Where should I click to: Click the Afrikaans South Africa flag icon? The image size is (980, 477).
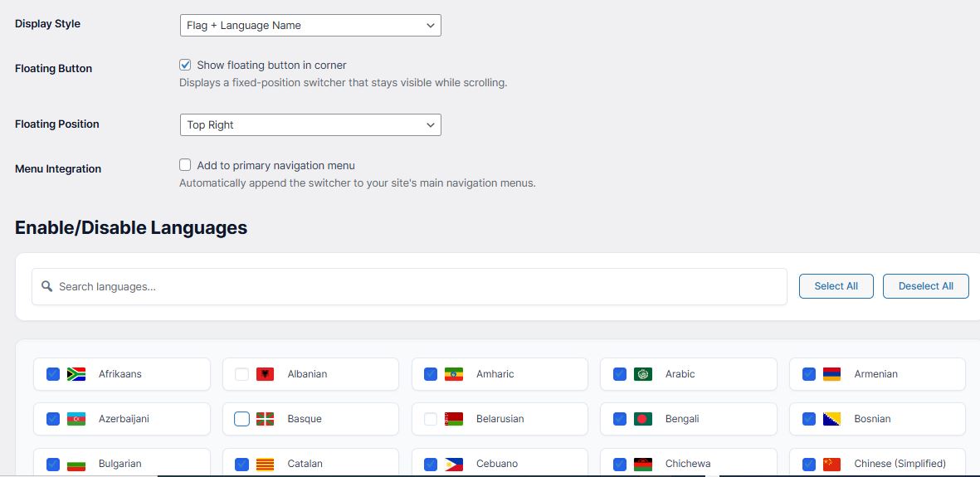(x=76, y=374)
